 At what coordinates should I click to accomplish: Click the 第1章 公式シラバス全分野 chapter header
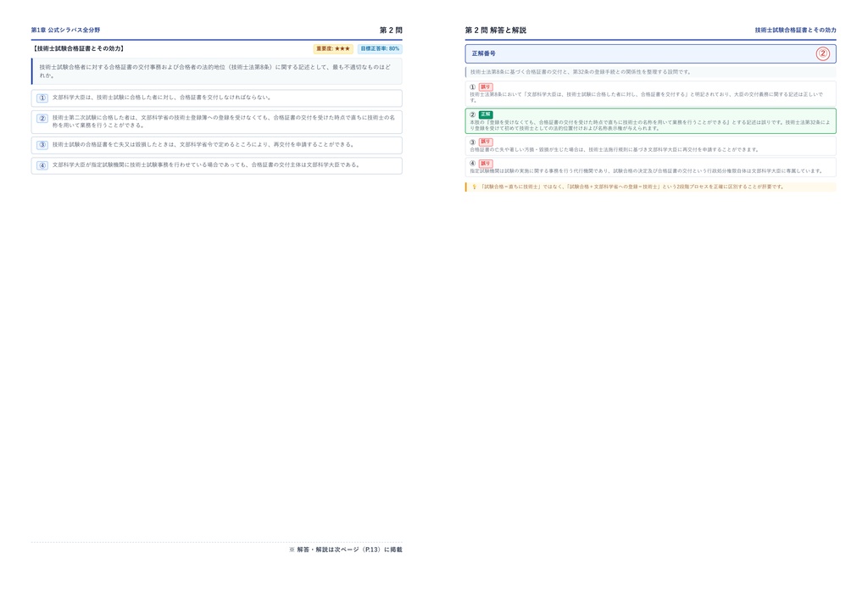pos(65,30)
